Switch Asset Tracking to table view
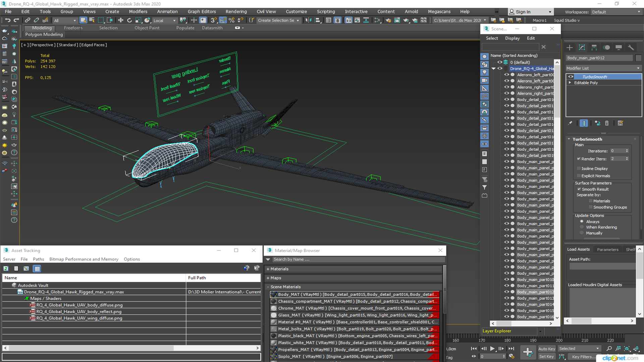644x362 pixels. 37,268
